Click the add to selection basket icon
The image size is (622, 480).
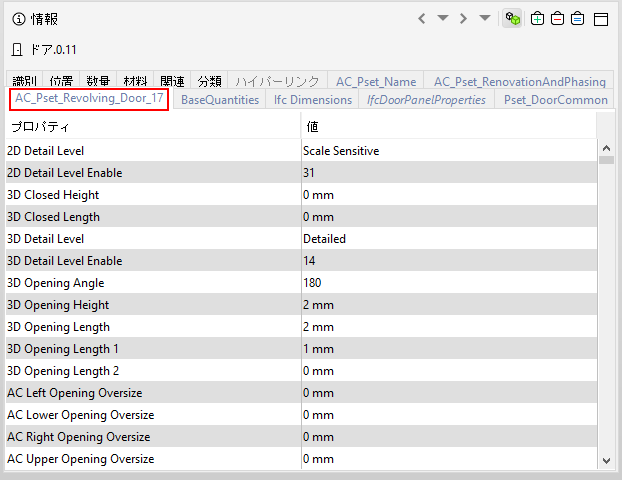click(537, 18)
